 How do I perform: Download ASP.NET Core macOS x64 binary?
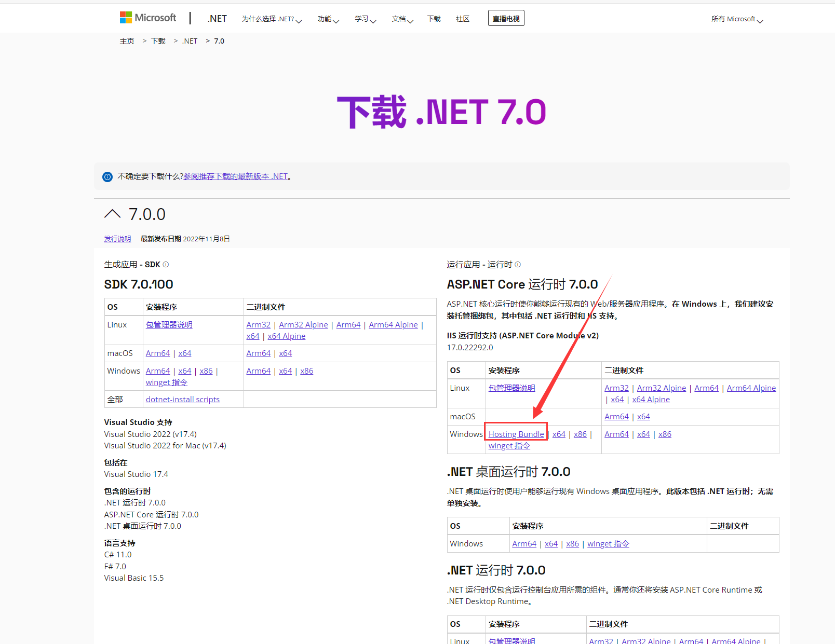point(643,417)
